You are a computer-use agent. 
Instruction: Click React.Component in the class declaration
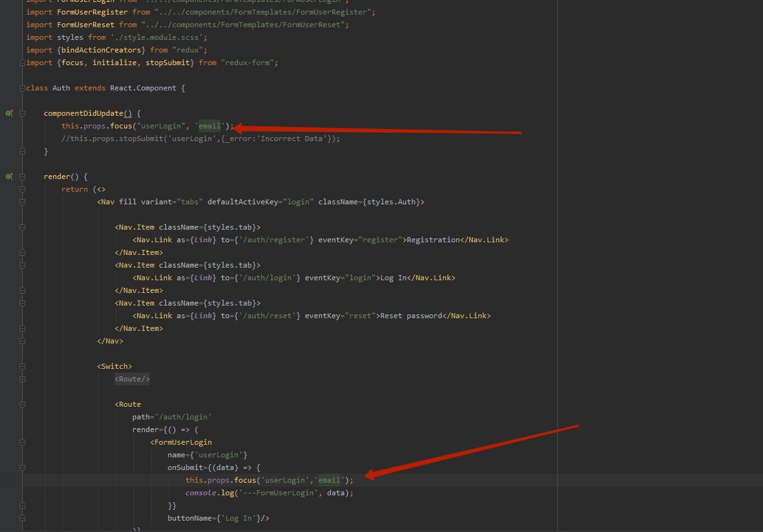[x=143, y=88]
